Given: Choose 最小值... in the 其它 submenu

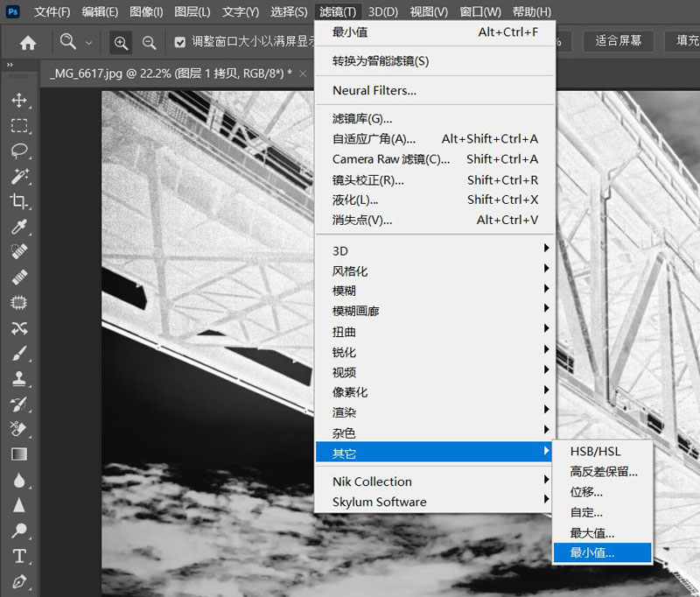Looking at the screenshot, I should click(x=602, y=552).
